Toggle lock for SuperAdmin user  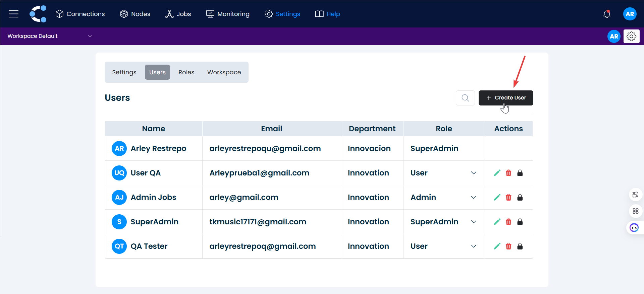pos(520,222)
